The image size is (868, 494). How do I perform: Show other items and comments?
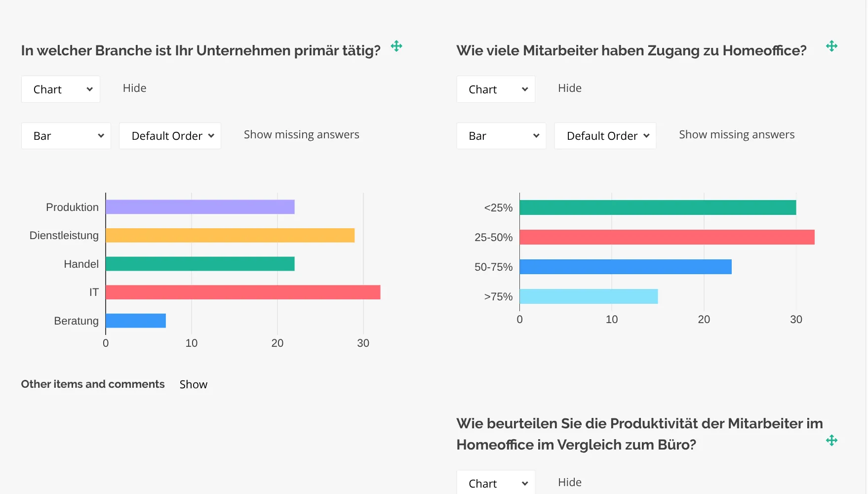(x=193, y=384)
